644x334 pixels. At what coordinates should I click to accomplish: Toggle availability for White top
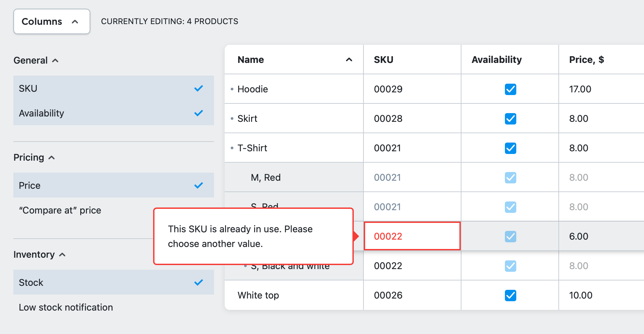click(x=510, y=295)
